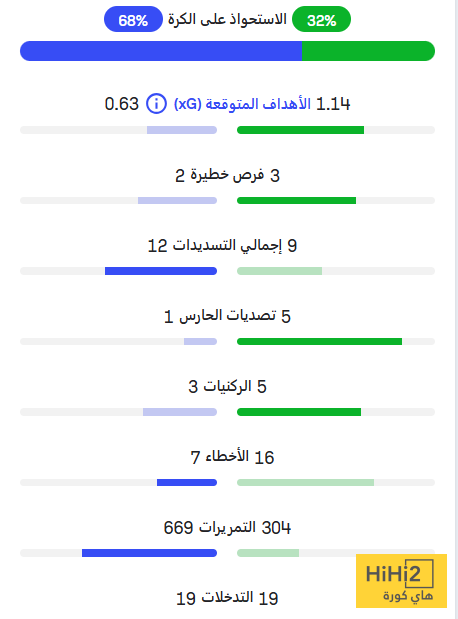
Task: Click the التمريرات stat label
Action: point(227,527)
